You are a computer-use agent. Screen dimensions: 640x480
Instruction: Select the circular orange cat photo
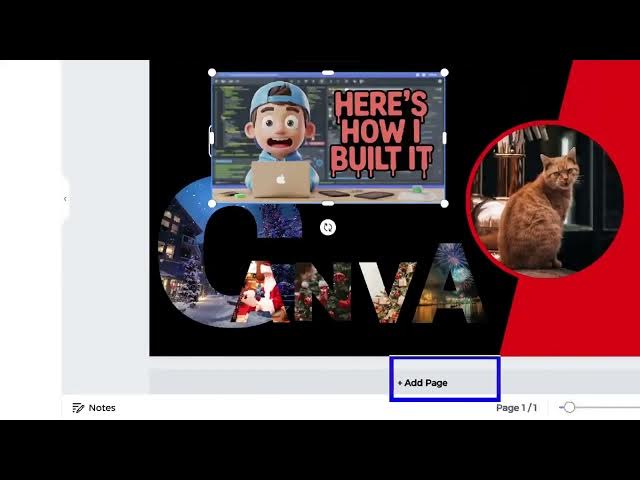tap(545, 200)
